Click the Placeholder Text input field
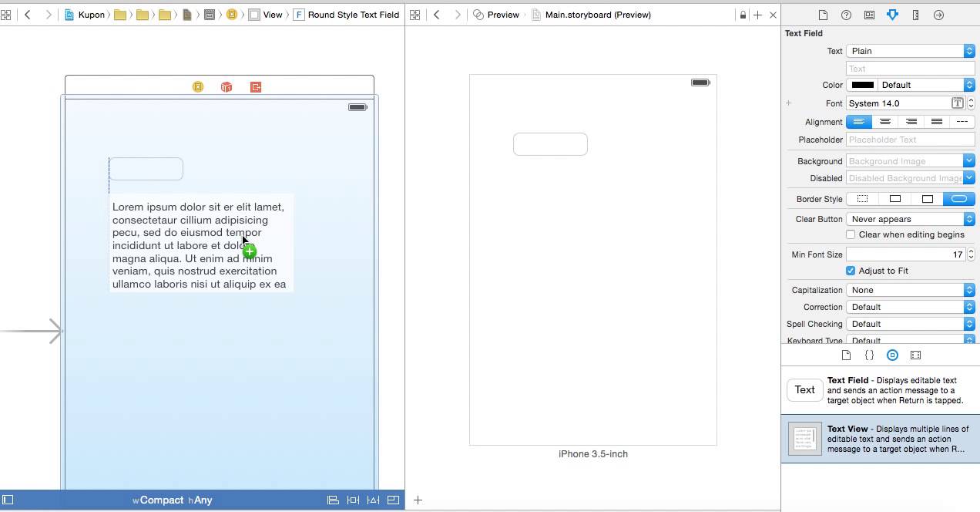Image resolution: width=980 pixels, height=512 pixels. [911, 140]
